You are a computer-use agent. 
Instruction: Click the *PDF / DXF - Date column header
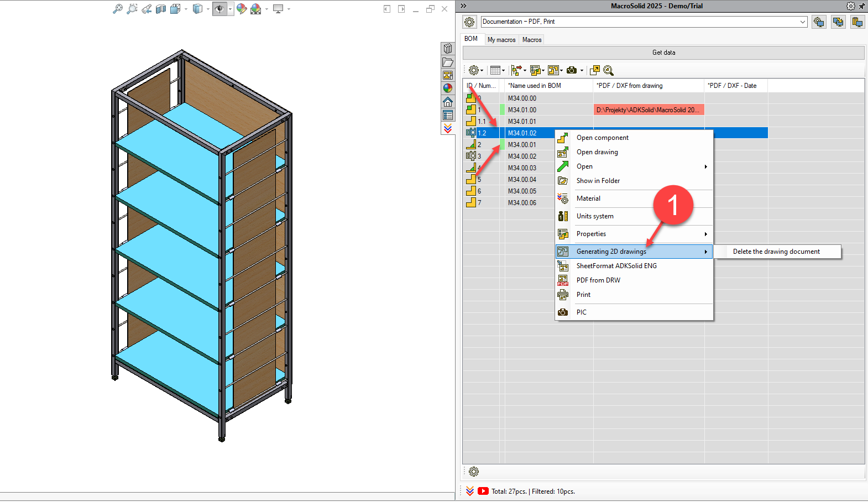(736, 86)
